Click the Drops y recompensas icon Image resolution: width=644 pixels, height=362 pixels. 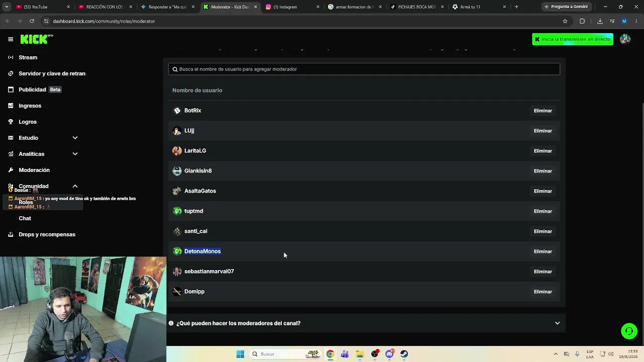click(x=11, y=234)
